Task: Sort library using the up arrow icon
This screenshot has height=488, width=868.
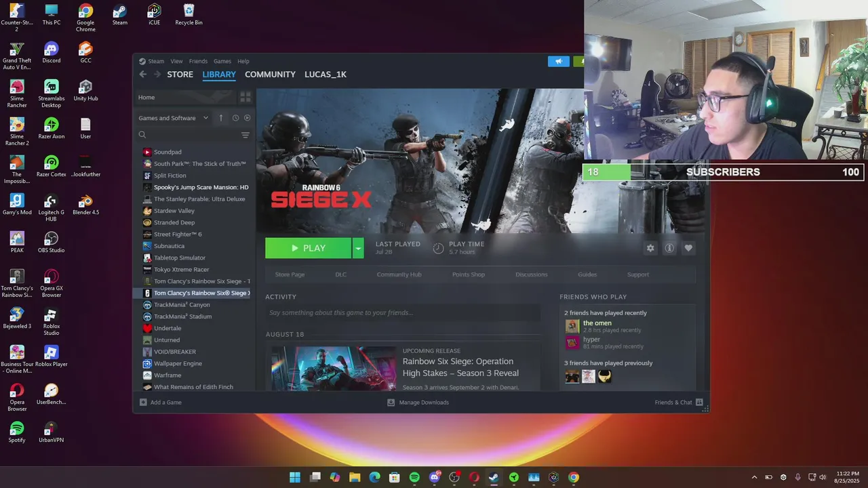Action: pos(220,118)
